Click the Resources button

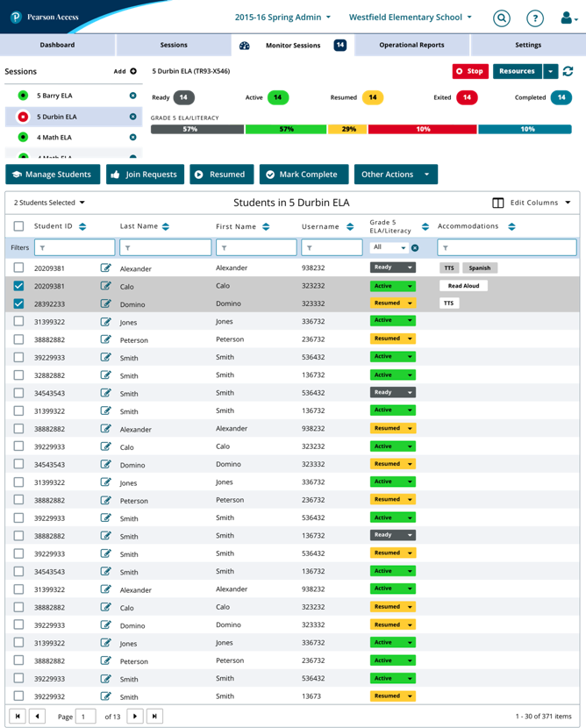point(518,71)
